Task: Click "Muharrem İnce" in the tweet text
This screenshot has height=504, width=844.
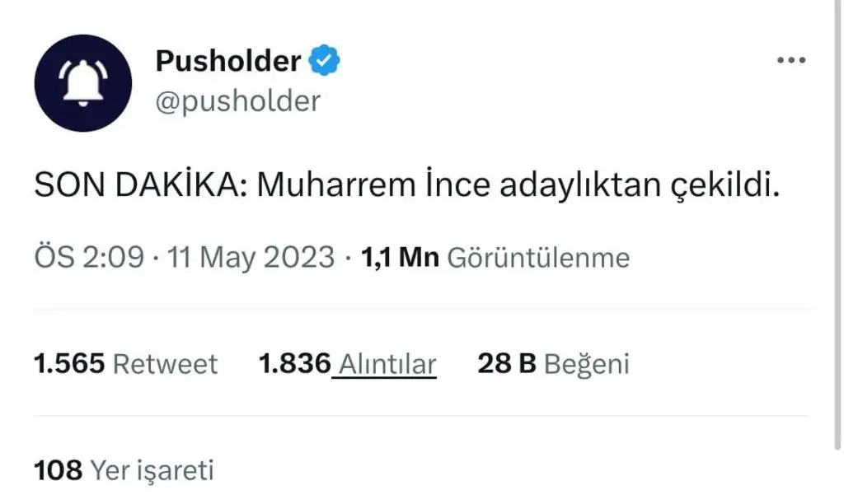Action: click(370, 186)
